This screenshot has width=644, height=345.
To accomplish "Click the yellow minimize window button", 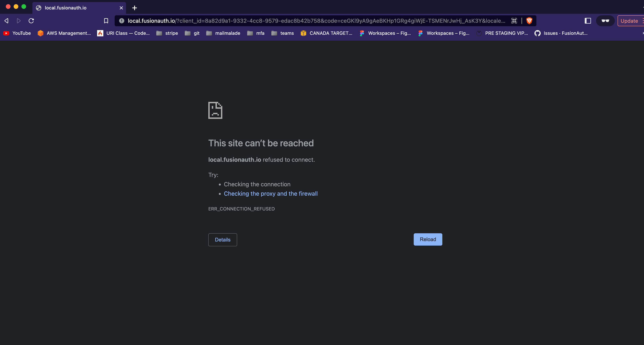I will coord(16,7).
